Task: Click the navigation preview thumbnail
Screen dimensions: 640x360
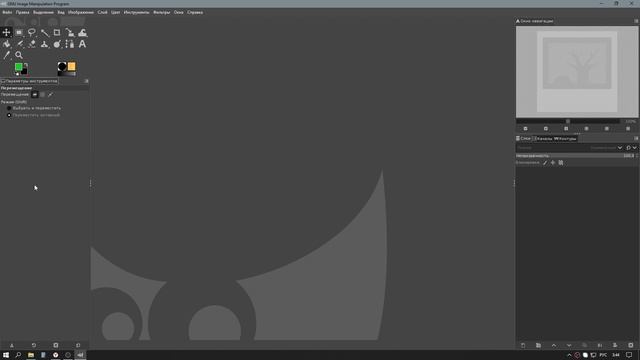Action: click(x=577, y=71)
